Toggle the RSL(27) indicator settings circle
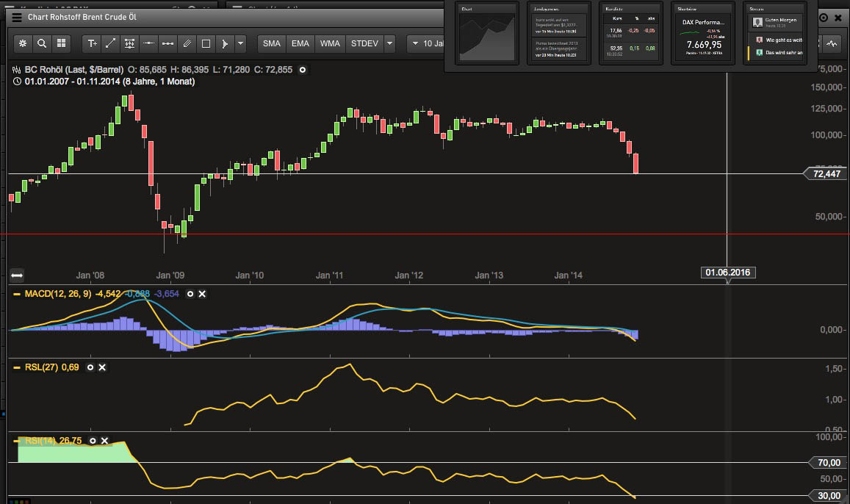The width and height of the screenshot is (850, 504). coord(90,367)
